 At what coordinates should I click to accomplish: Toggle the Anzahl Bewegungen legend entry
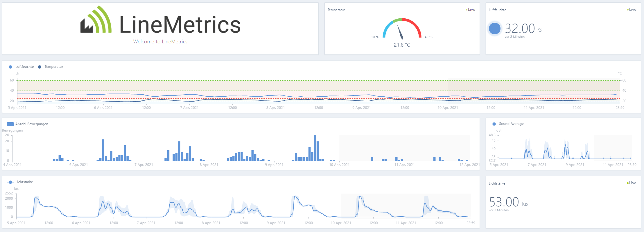pos(28,124)
